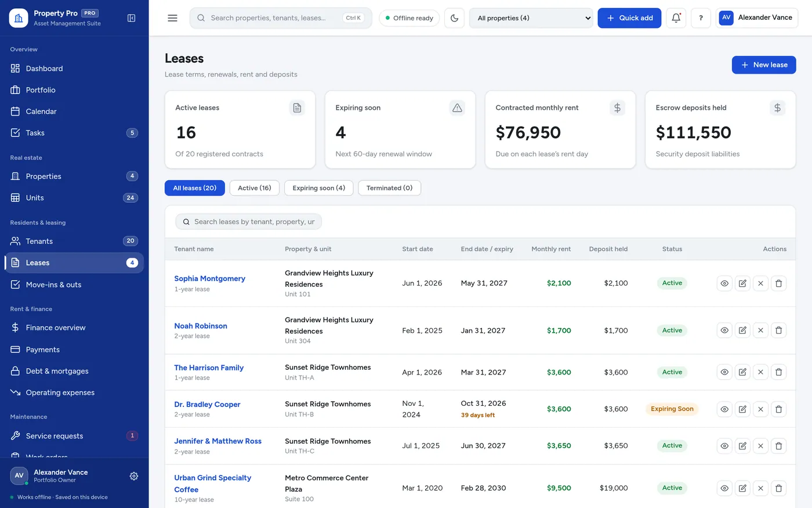
Task: Edit Noah Robinson lease
Action: tap(742, 330)
